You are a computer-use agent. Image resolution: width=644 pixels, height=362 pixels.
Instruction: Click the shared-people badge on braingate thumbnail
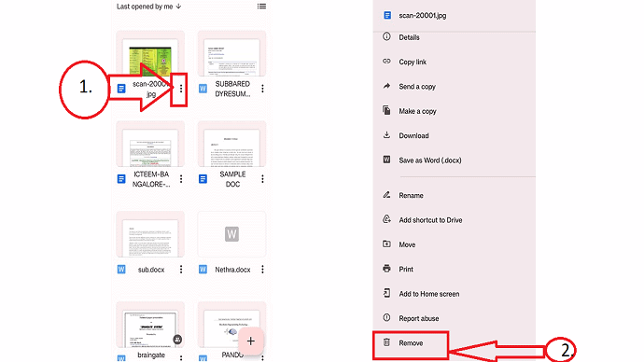177,340
